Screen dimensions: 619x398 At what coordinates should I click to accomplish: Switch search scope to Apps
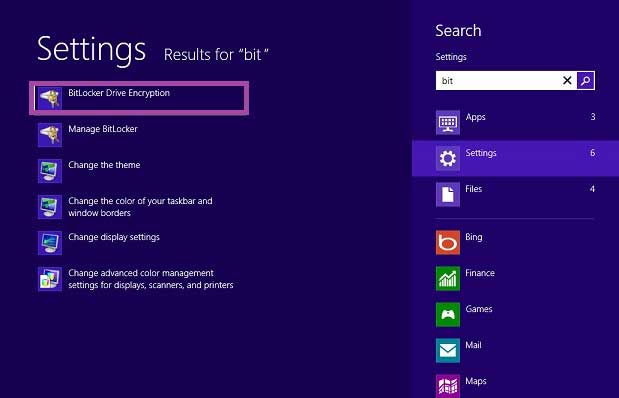515,122
